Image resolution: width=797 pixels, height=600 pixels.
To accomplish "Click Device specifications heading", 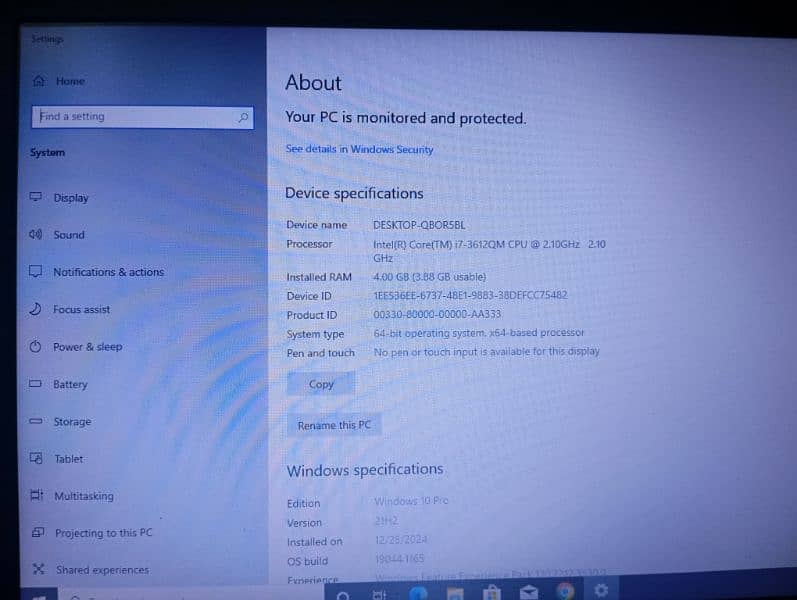I will (x=354, y=193).
